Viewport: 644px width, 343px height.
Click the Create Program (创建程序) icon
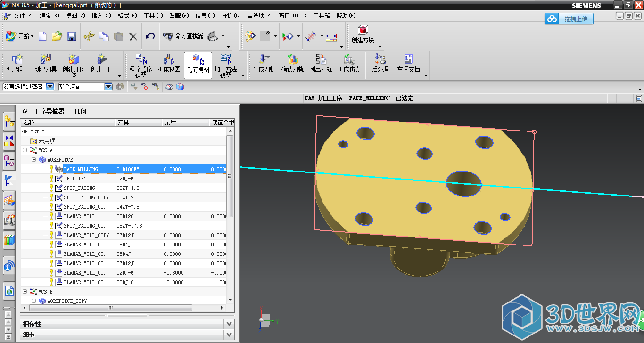pyautogui.click(x=17, y=64)
